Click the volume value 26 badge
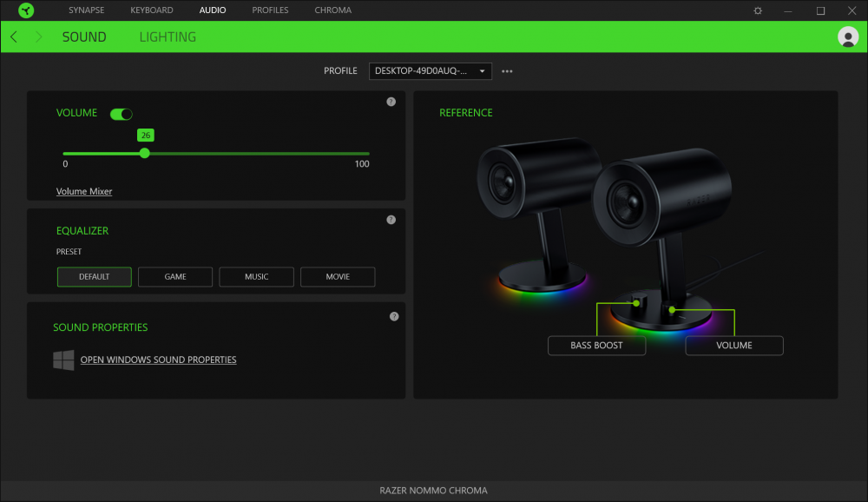 pyautogui.click(x=146, y=135)
